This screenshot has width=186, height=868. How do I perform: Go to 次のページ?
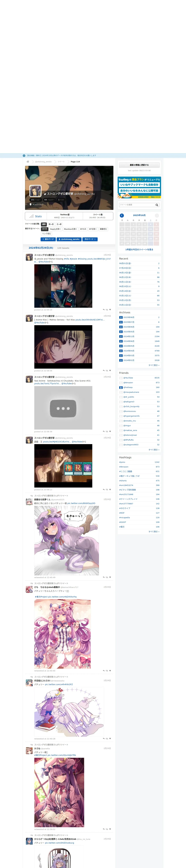[90, 239]
